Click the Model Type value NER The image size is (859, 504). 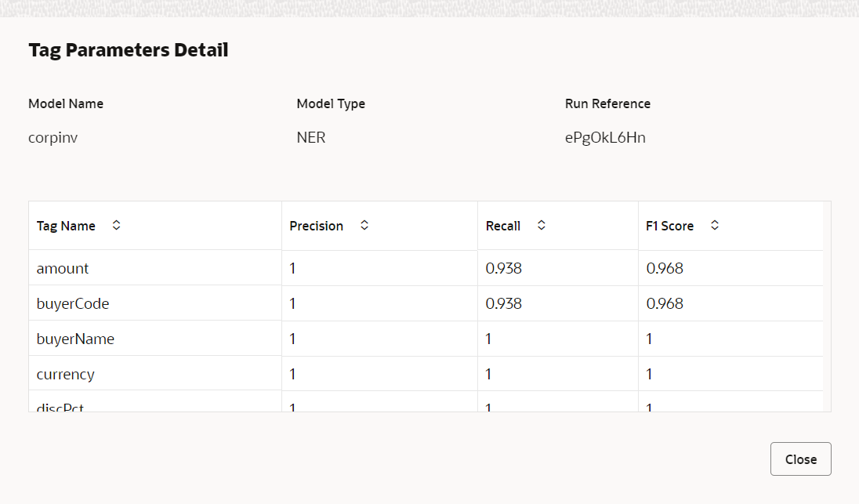[x=310, y=137]
